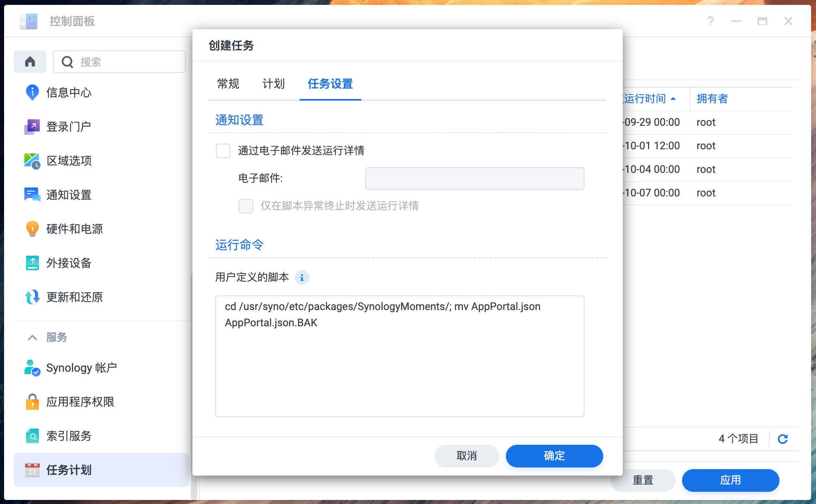Click the Info Center (信息中心) icon
The height and width of the screenshot is (504, 816).
tap(32, 93)
